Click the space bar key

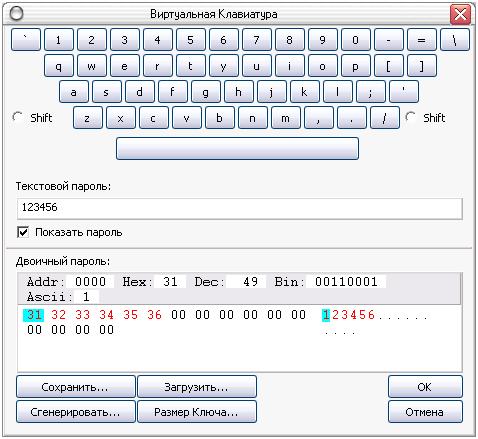[x=237, y=148]
